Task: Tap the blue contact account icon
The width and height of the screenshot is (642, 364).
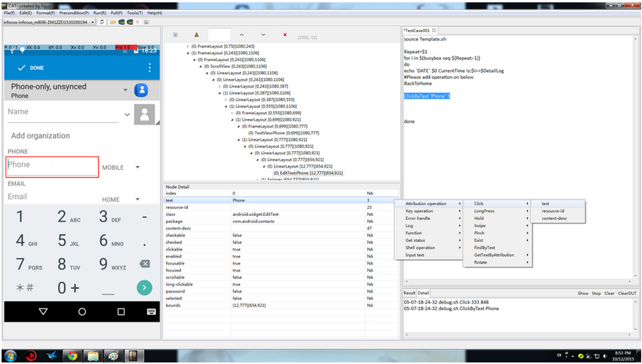Action: [x=142, y=90]
